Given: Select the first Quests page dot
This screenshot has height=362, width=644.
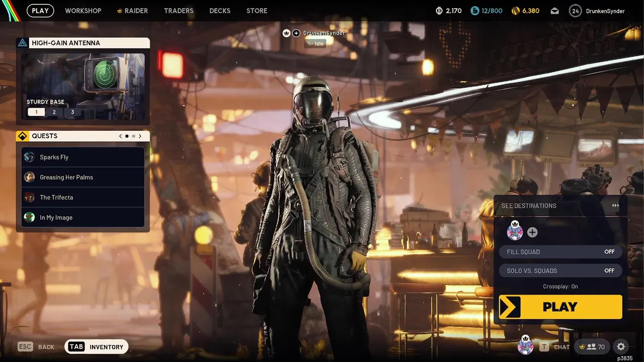Looking at the screenshot, I should point(127,136).
